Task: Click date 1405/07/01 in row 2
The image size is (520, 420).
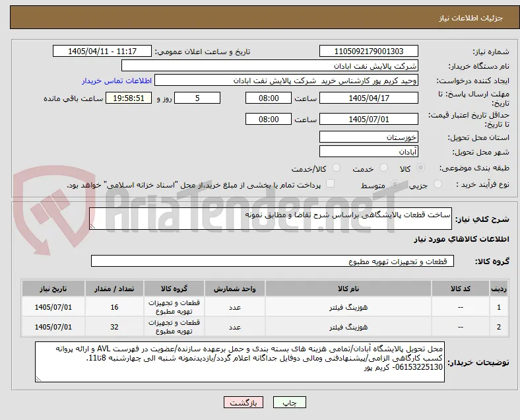Action: (x=53, y=327)
